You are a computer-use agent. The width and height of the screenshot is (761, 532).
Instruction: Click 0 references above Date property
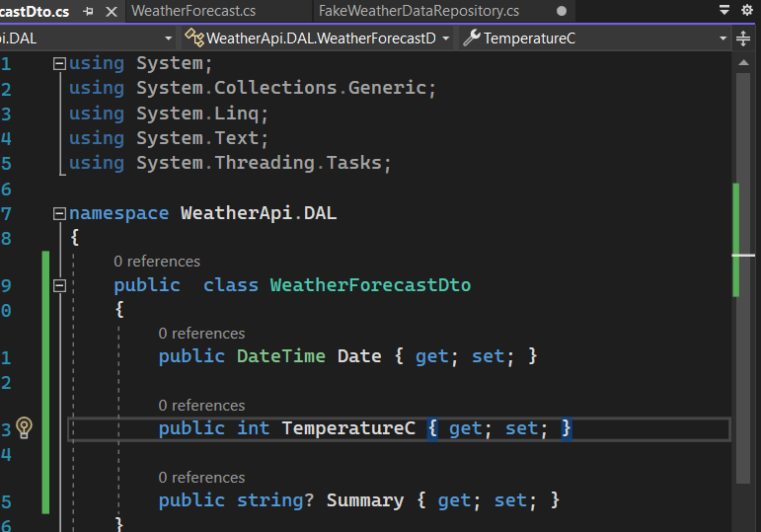(x=201, y=334)
